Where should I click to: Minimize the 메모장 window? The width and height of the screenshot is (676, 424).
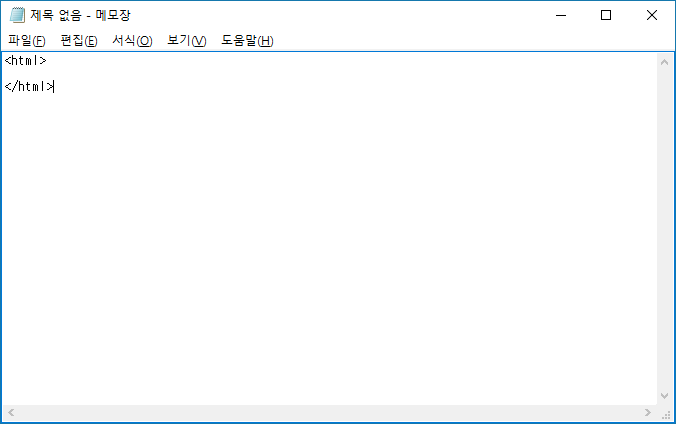click(561, 16)
